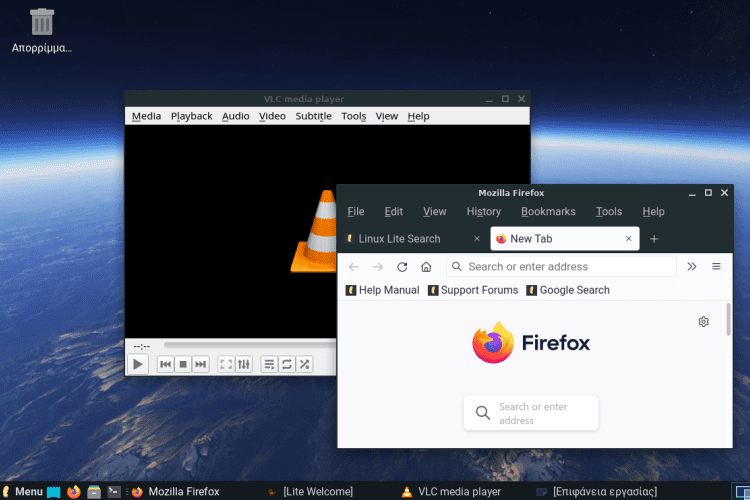Show desktop via taskbar blue icon
750x500 pixels.
point(54,491)
